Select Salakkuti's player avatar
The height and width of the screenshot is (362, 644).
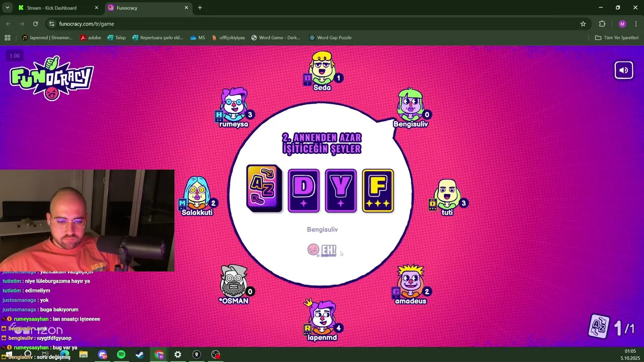coord(197,193)
